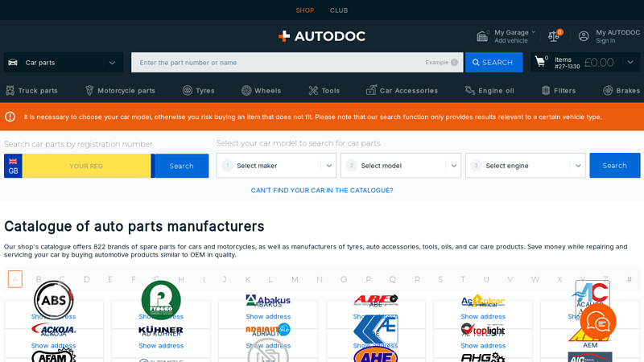The width and height of the screenshot is (644, 362).
Task: Expand the Select engine dropdown
Action: 526,166
